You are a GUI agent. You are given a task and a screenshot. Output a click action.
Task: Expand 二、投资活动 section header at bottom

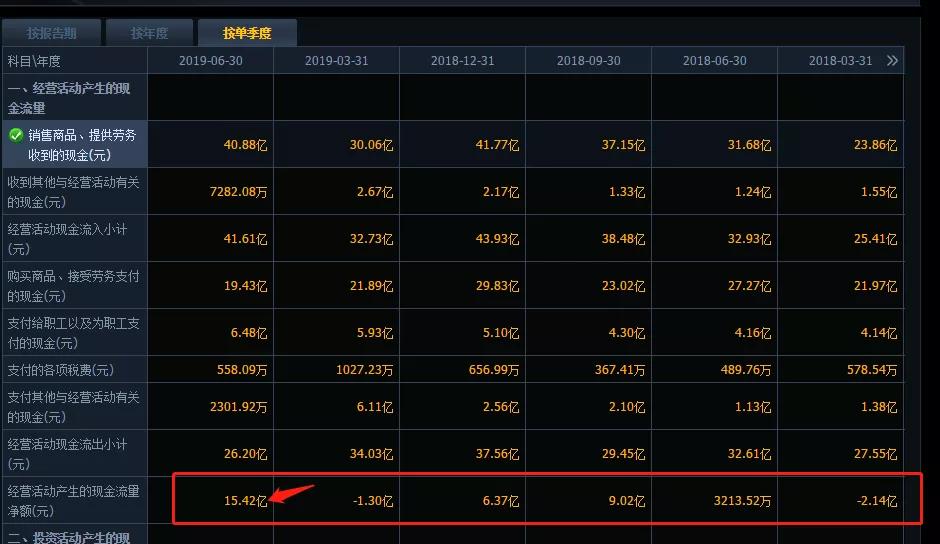(x=69, y=537)
